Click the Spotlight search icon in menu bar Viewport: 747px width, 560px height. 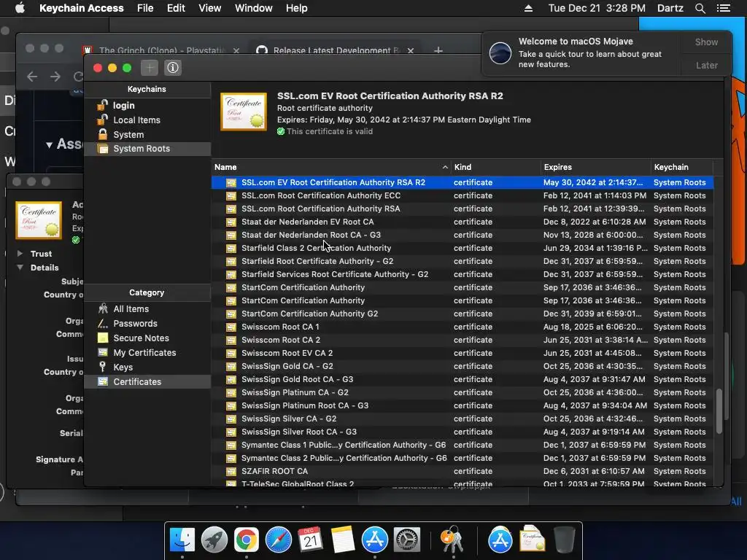pyautogui.click(x=700, y=8)
